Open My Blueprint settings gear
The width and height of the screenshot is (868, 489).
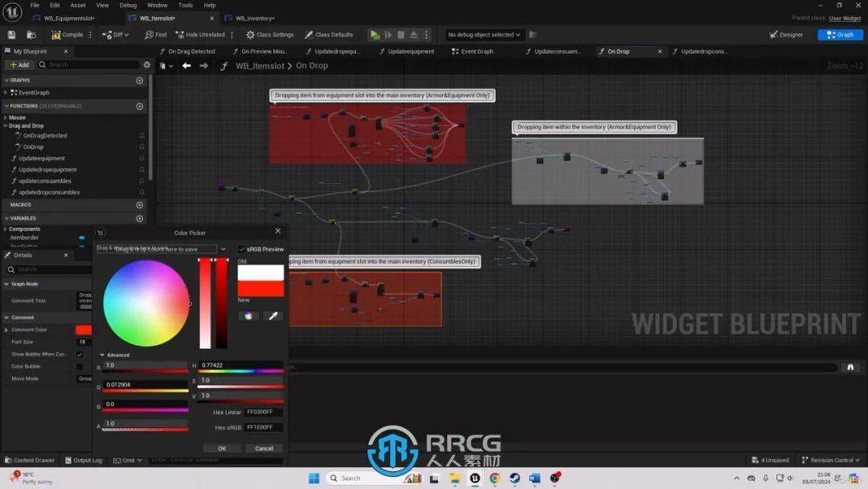146,65
